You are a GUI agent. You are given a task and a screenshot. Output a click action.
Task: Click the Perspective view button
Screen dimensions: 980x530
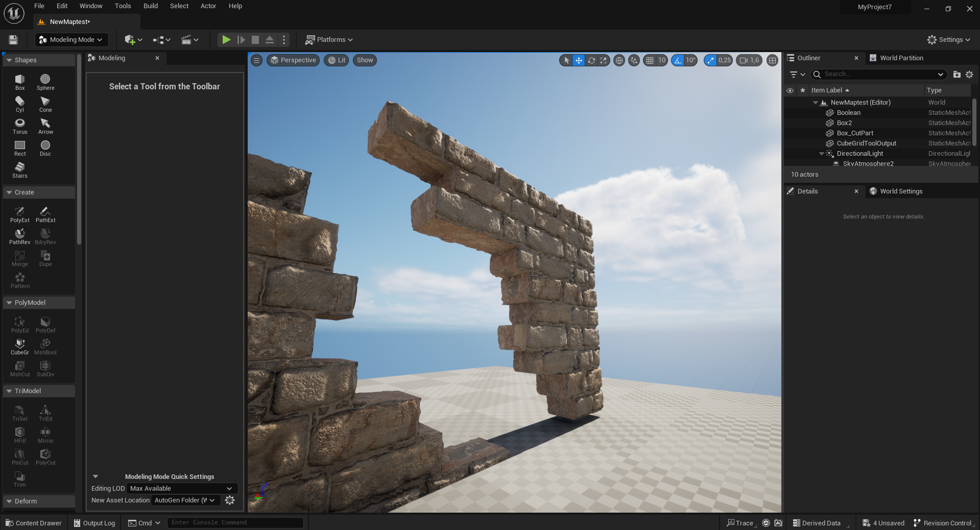(x=293, y=60)
